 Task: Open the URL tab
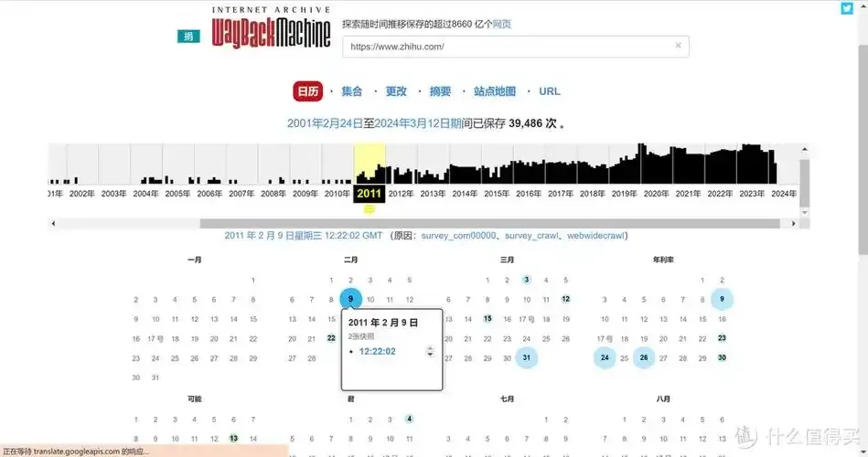(x=549, y=91)
